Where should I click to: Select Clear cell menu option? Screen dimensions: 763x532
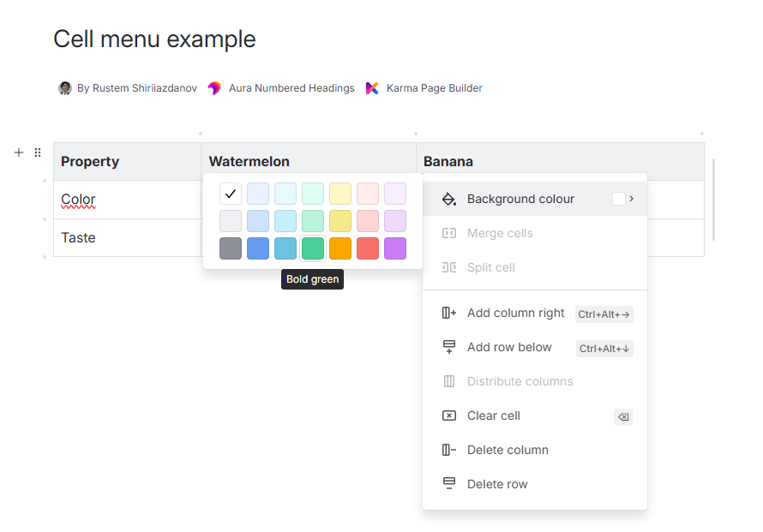(x=494, y=415)
